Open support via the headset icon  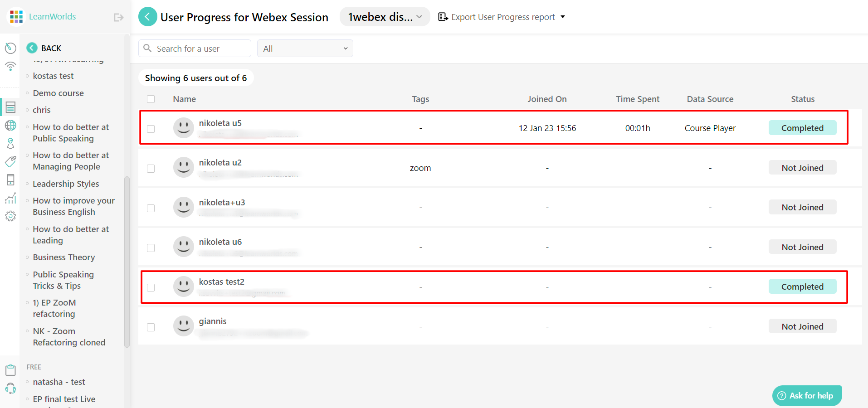[10, 389]
